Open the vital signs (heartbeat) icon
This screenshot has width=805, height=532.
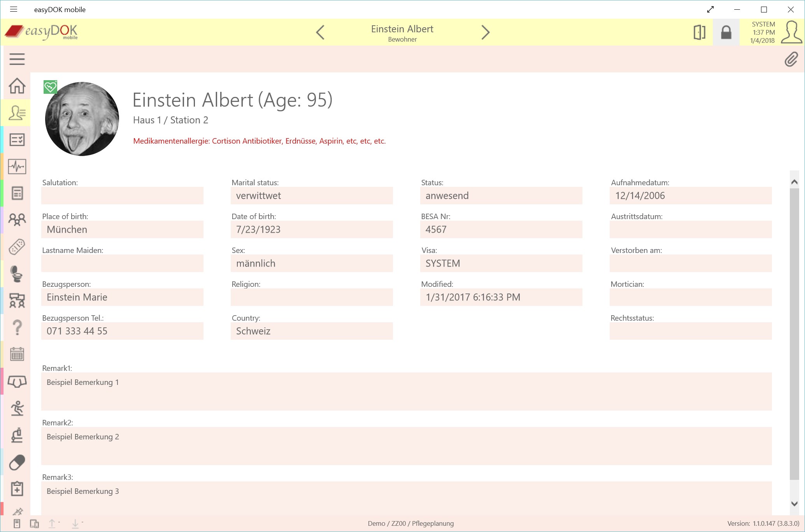[17, 166]
